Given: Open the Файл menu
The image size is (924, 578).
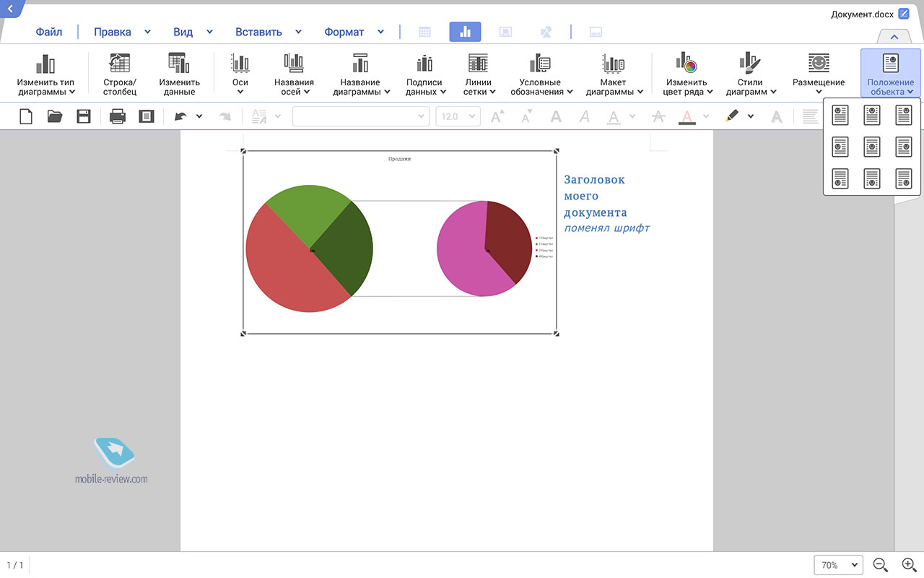Looking at the screenshot, I should (49, 32).
